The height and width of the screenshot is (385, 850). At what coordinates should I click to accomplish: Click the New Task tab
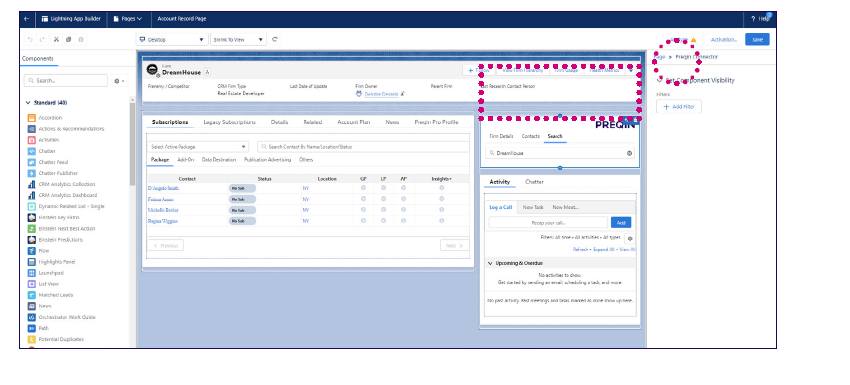click(533, 207)
